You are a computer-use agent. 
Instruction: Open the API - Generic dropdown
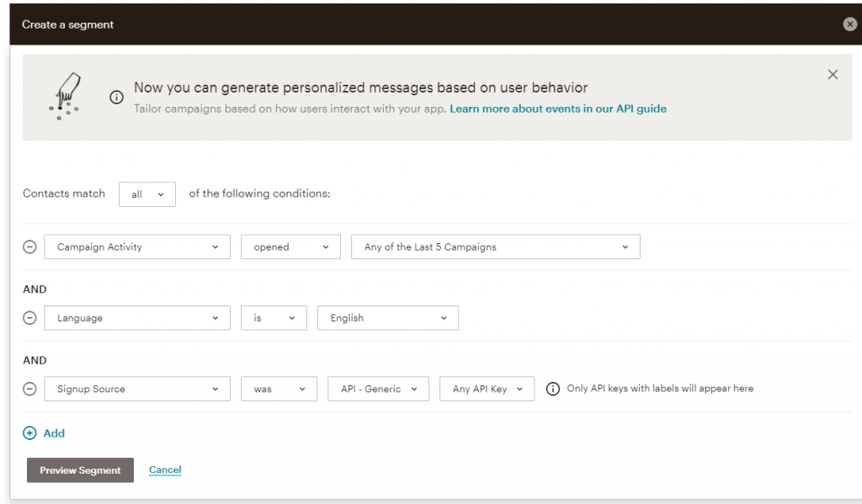[378, 389]
